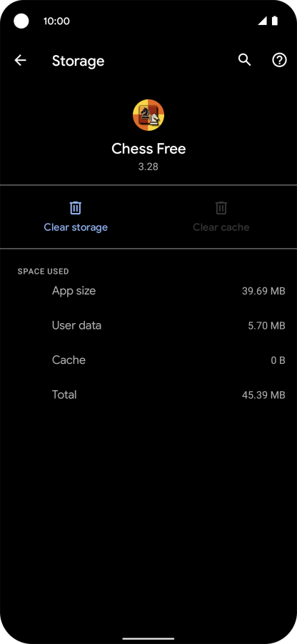This screenshot has width=297, height=644.
Task: Tap the Chess Free app name
Action: coord(148,149)
